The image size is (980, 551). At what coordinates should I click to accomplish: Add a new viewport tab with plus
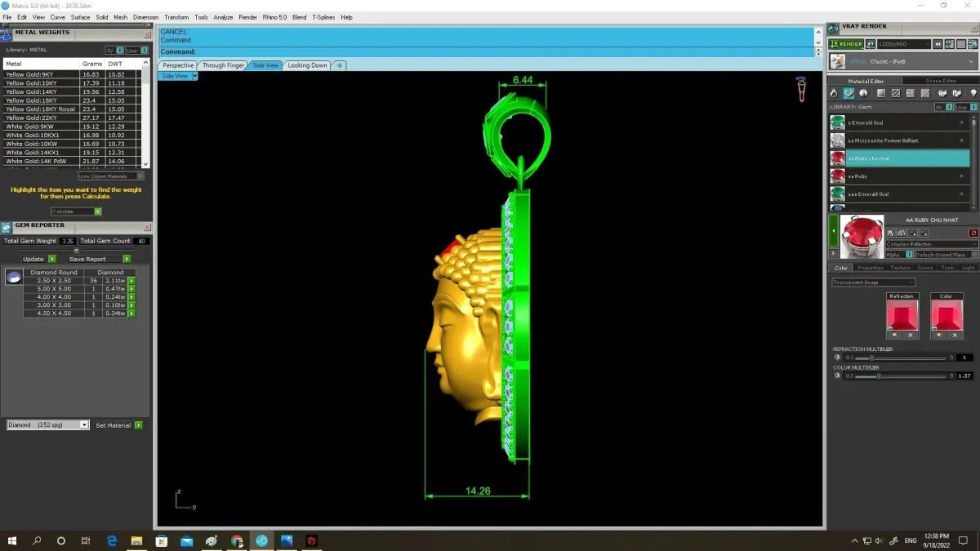tap(340, 65)
